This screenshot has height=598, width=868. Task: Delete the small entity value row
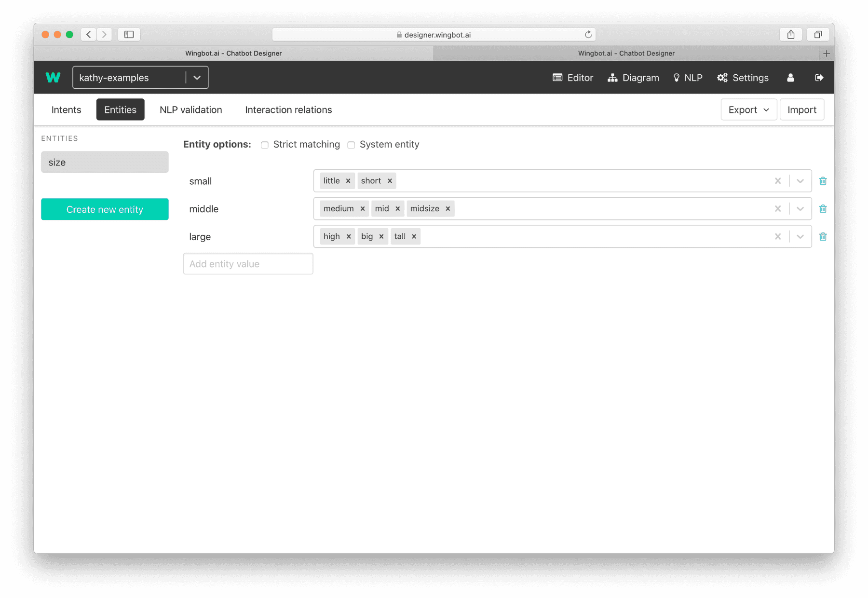[823, 180]
